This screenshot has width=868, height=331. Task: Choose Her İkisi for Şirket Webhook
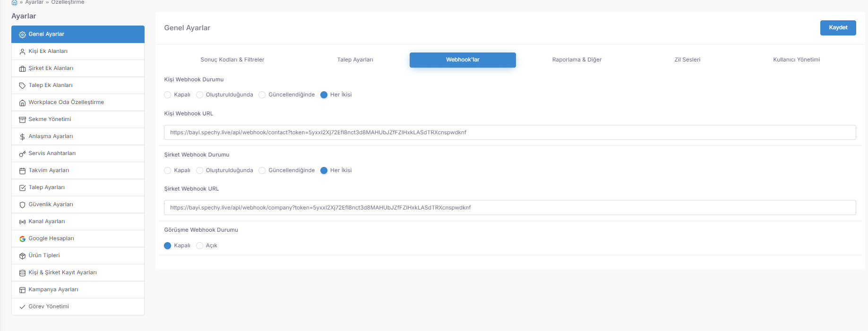tap(324, 170)
